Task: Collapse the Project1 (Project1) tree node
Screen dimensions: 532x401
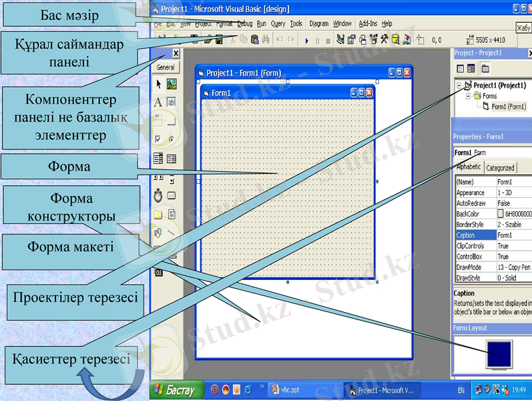Action: [459, 86]
